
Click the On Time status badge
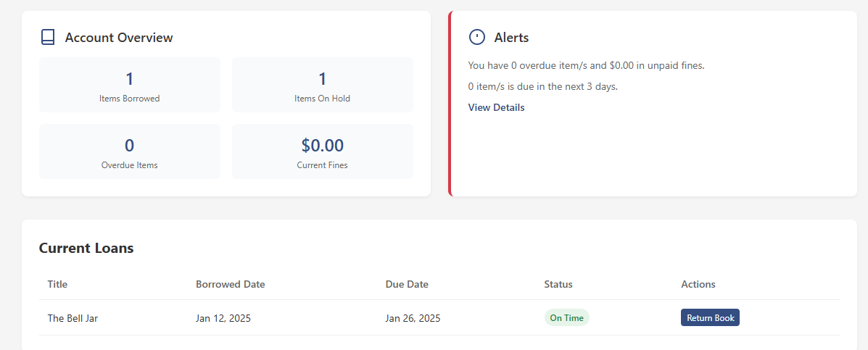566,317
